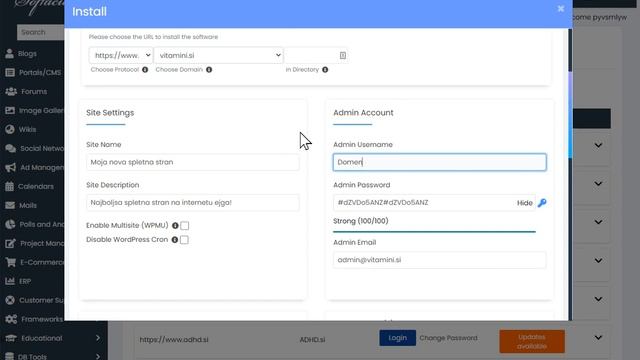
Task: Open the https://www. protocol dropdown
Action: [x=121, y=55]
